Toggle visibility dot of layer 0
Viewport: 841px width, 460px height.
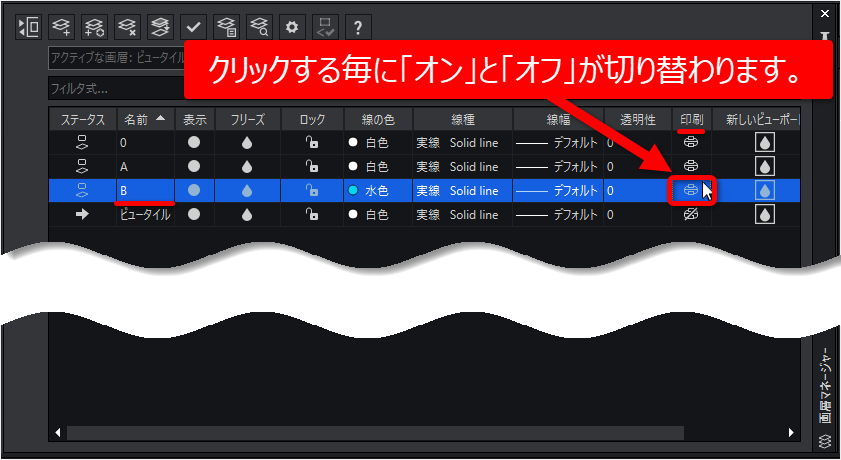(x=194, y=143)
